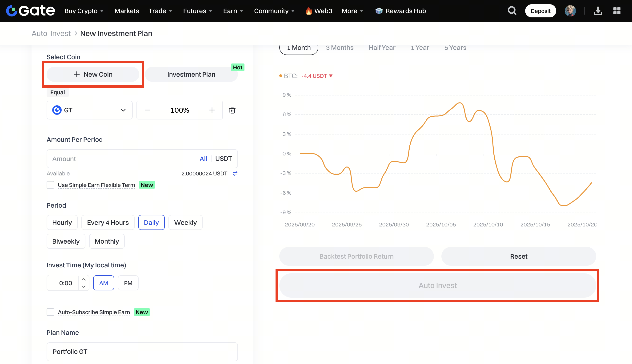Viewport: 632px width, 364px height.
Task: Check Auto-Subscribe Simple Earn box
Action: [50, 312]
